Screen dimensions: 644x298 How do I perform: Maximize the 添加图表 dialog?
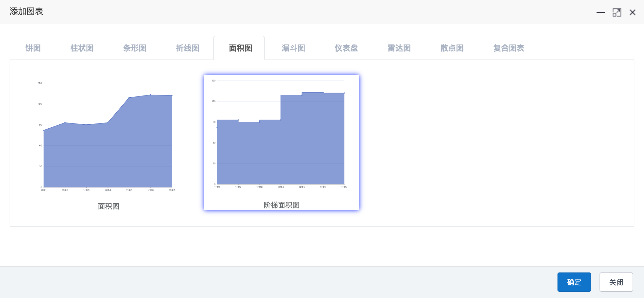[x=617, y=12]
